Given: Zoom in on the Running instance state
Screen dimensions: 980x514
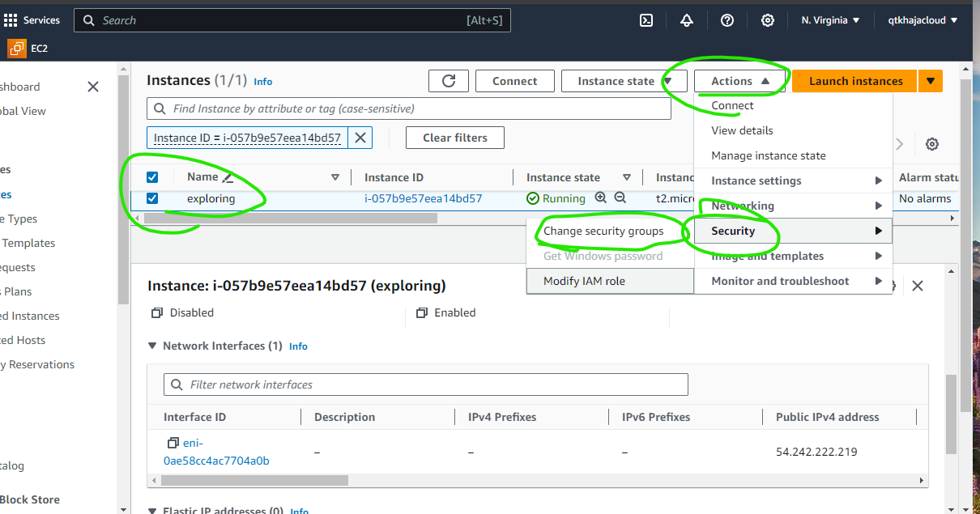Looking at the screenshot, I should 600,198.
